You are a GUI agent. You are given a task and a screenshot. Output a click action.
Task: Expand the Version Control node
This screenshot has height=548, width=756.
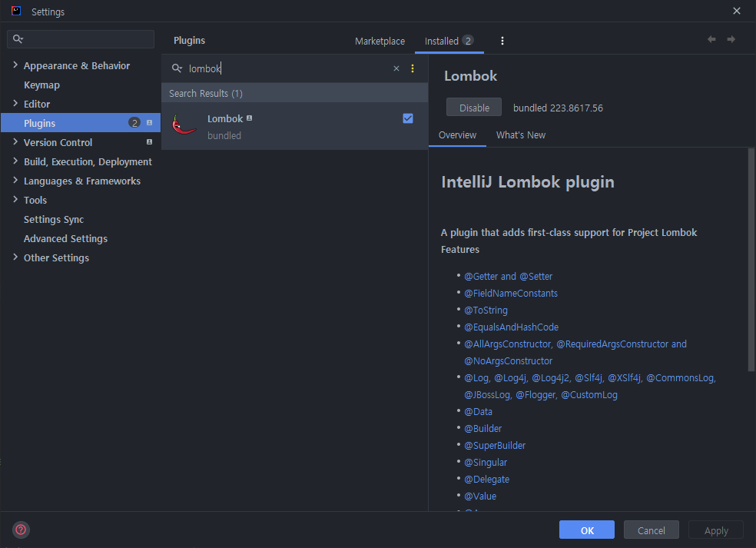point(15,142)
